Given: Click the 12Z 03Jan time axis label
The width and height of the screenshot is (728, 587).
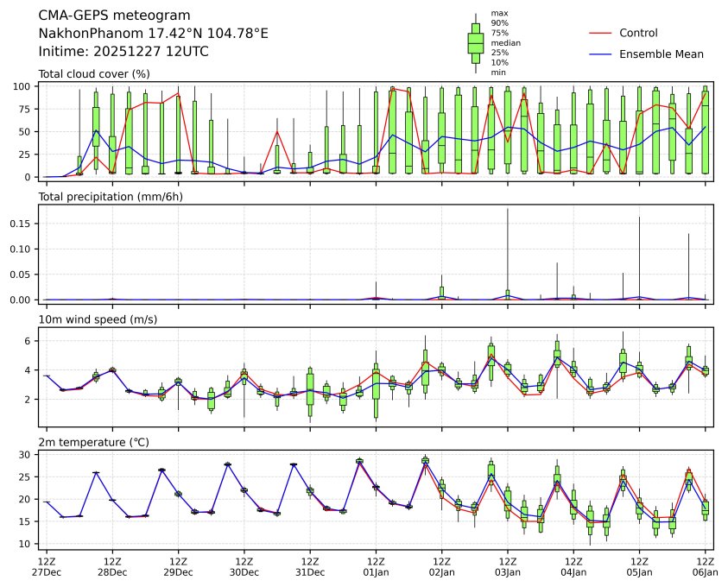Looking at the screenshot, I should (x=508, y=566).
